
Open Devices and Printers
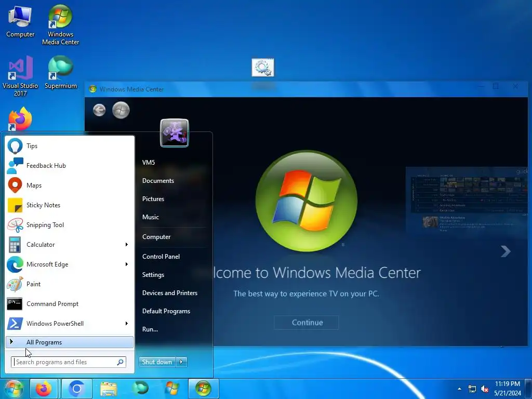[170, 293]
